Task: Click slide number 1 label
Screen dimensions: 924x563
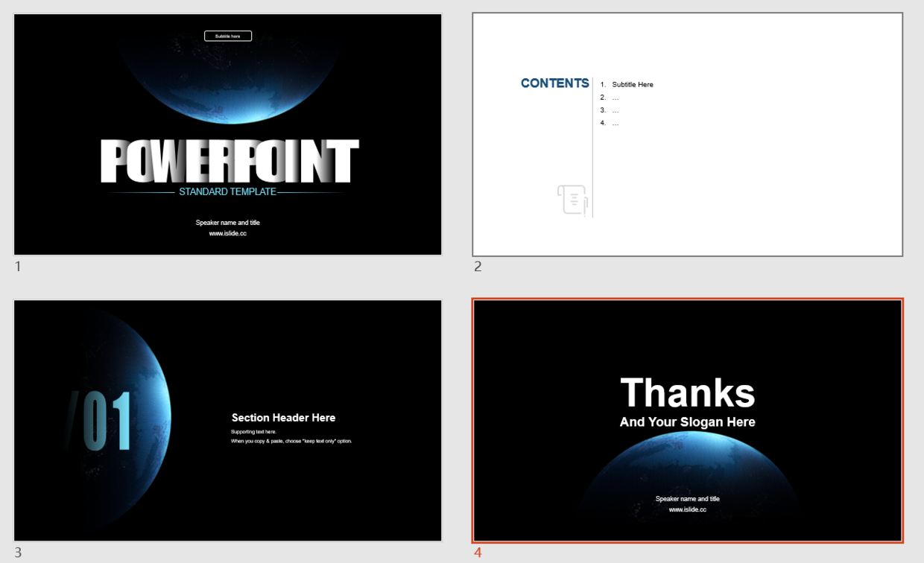Action: [18, 267]
